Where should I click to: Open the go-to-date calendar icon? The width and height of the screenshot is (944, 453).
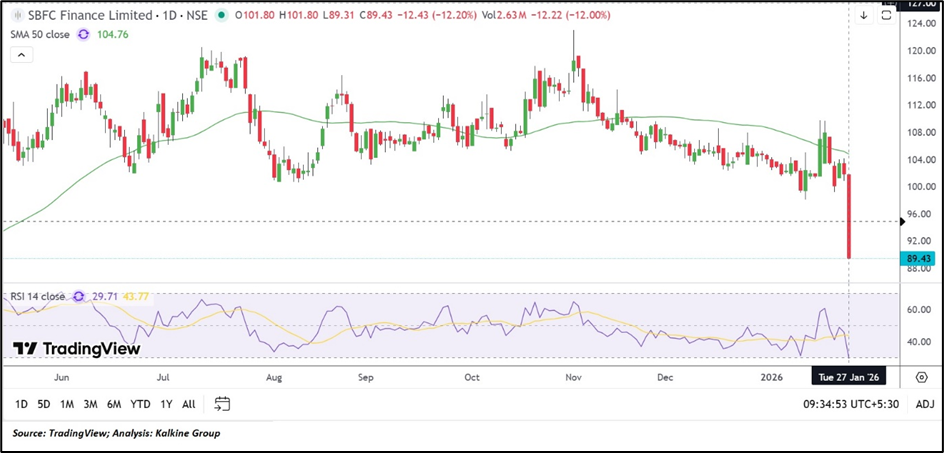(x=222, y=404)
